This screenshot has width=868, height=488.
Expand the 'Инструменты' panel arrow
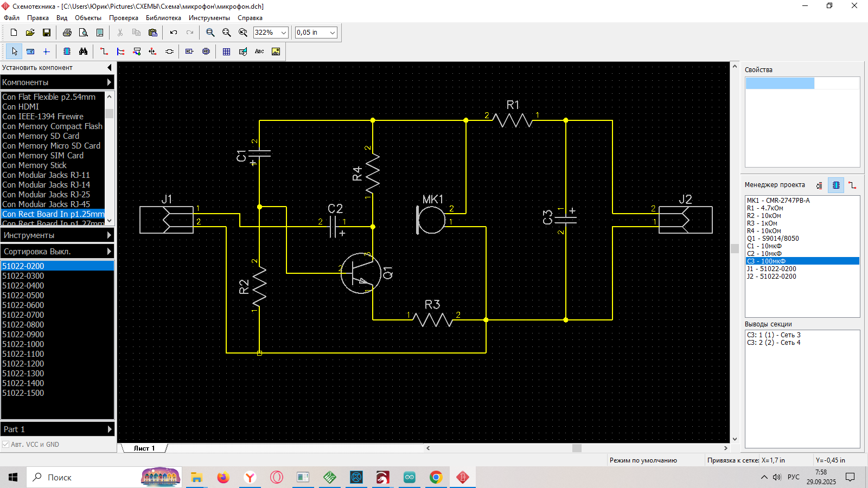[109, 235]
